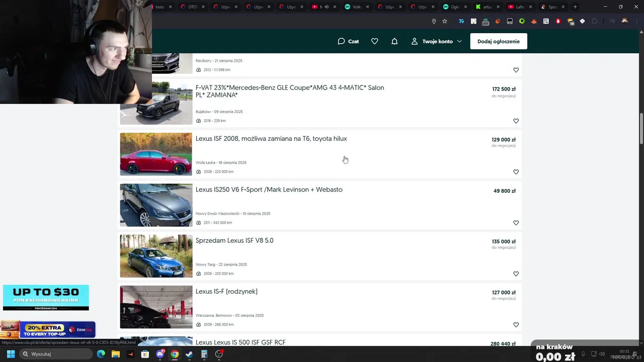
Task: Click the 129 000 zł price
Action: tap(504, 140)
